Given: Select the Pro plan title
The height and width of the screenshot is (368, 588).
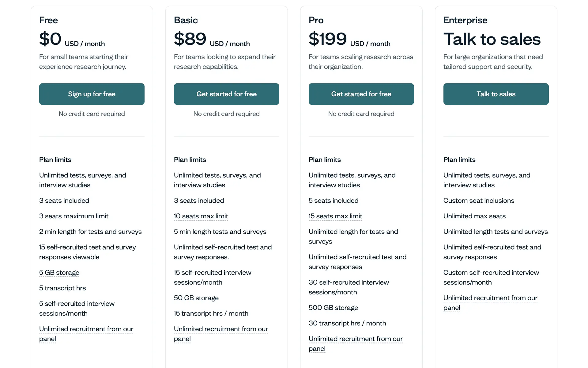Looking at the screenshot, I should pyautogui.click(x=316, y=20).
